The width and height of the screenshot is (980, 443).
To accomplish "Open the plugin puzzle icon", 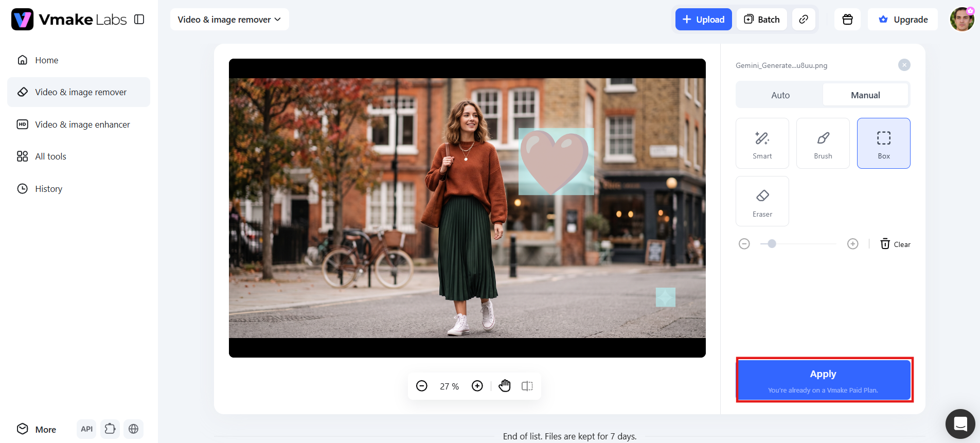I will click(x=110, y=429).
